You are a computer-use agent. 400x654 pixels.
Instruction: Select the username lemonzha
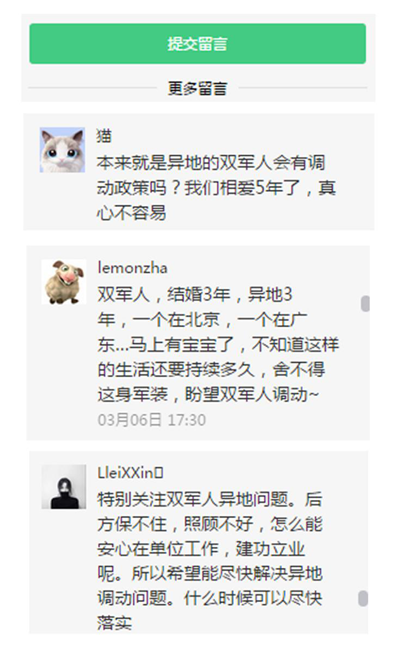tap(132, 268)
